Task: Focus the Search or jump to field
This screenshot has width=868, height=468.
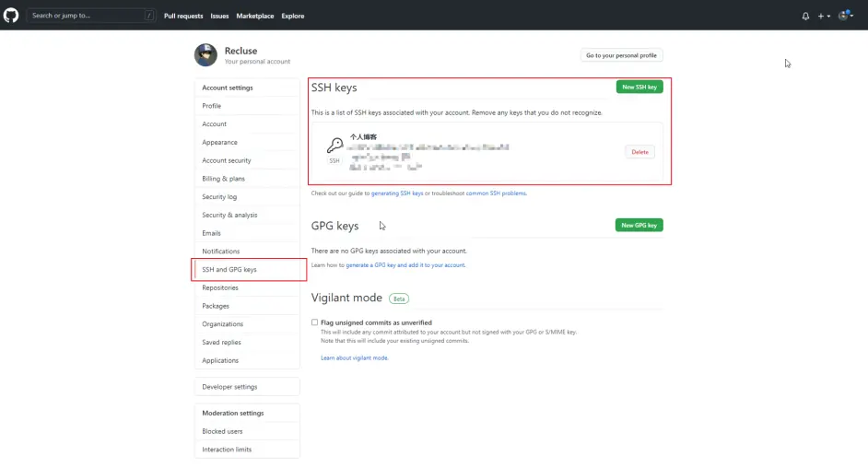Action: 88,16
